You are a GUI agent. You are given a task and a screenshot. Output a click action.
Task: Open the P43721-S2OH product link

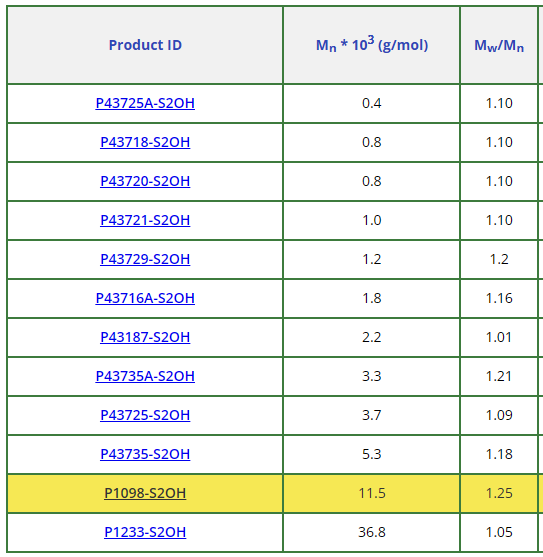[x=145, y=221]
